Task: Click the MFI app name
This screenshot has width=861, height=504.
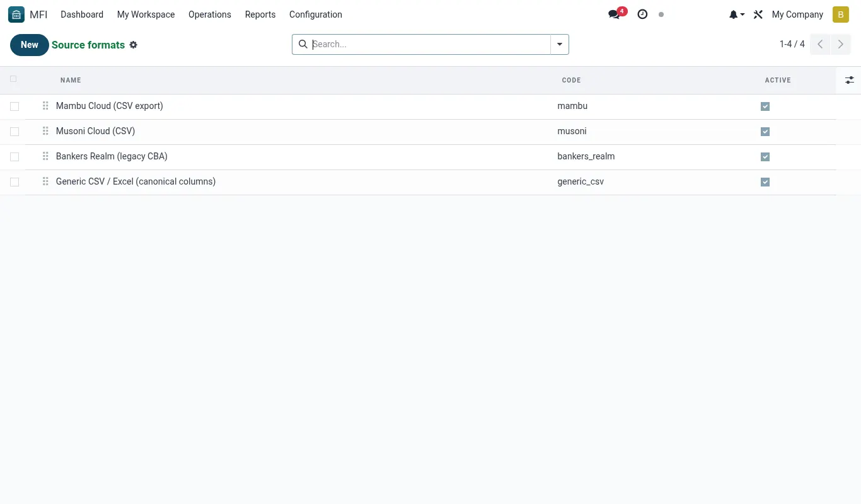Action: tap(38, 14)
